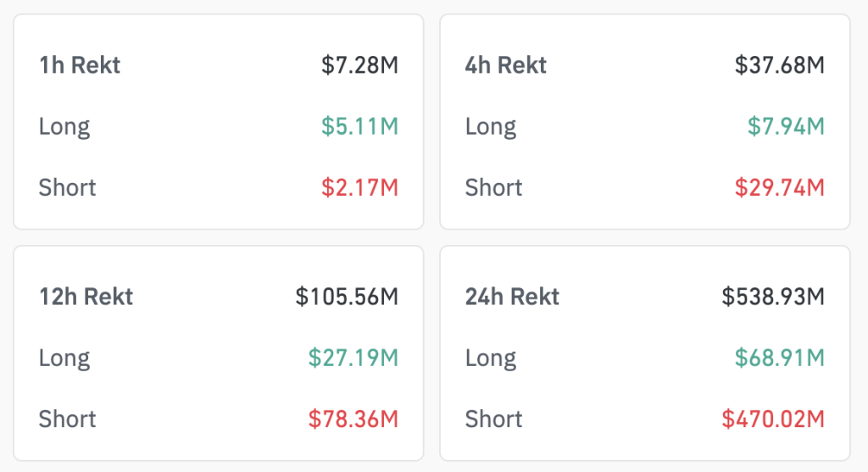Image resolution: width=868 pixels, height=472 pixels.
Task: Click the 12h Rekt heading
Action: (x=86, y=297)
